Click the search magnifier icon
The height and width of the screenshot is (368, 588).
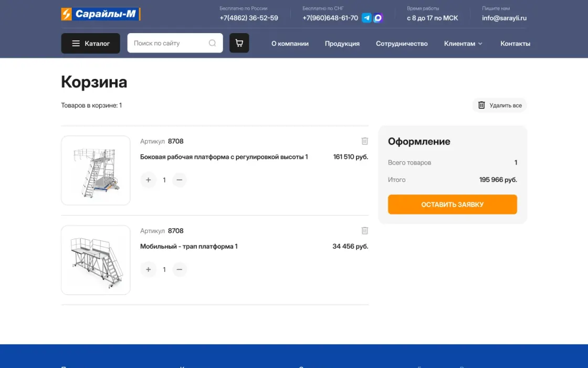pos(212,43)
